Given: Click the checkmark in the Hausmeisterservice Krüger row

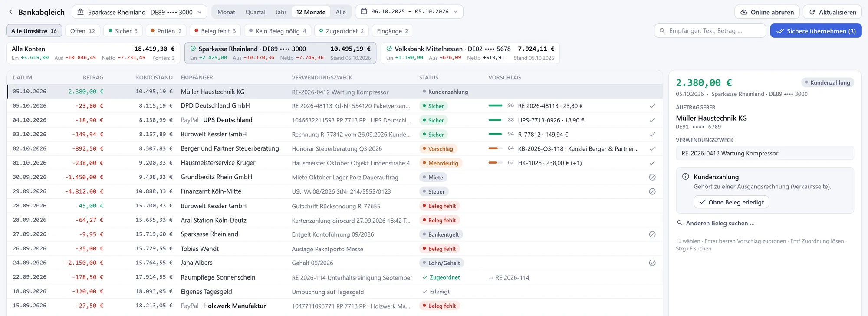Looking at the screenshot, I should click(652, 163).
